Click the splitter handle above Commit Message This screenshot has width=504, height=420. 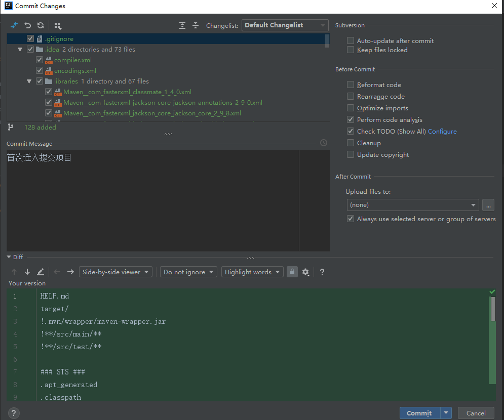[x=168, y=134]
